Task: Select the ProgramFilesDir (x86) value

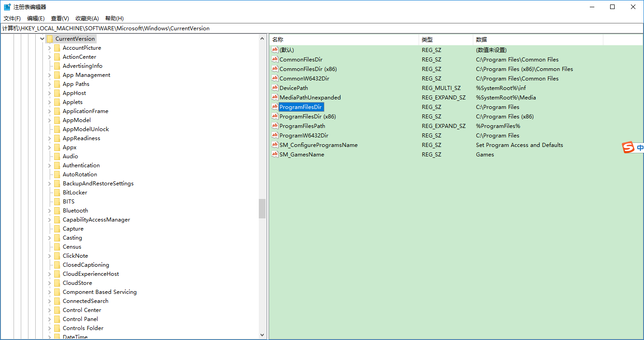Action: [x=308, y=116]
